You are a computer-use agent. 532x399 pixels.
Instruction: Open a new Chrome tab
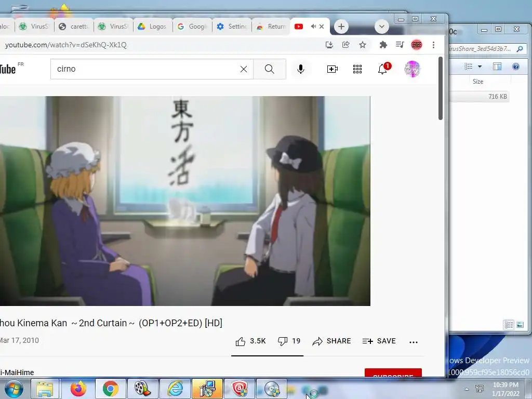click(x=341, y=26)
